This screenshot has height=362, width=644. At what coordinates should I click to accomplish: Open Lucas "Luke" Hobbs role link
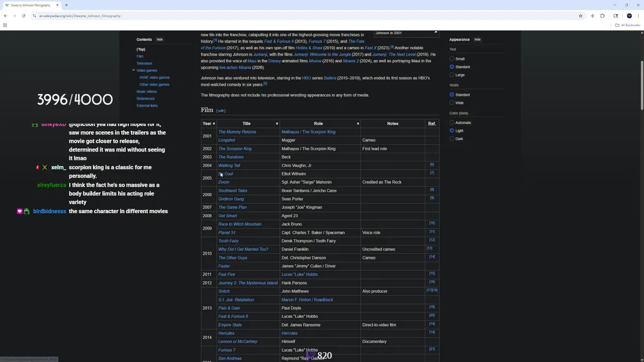point(299,275)
